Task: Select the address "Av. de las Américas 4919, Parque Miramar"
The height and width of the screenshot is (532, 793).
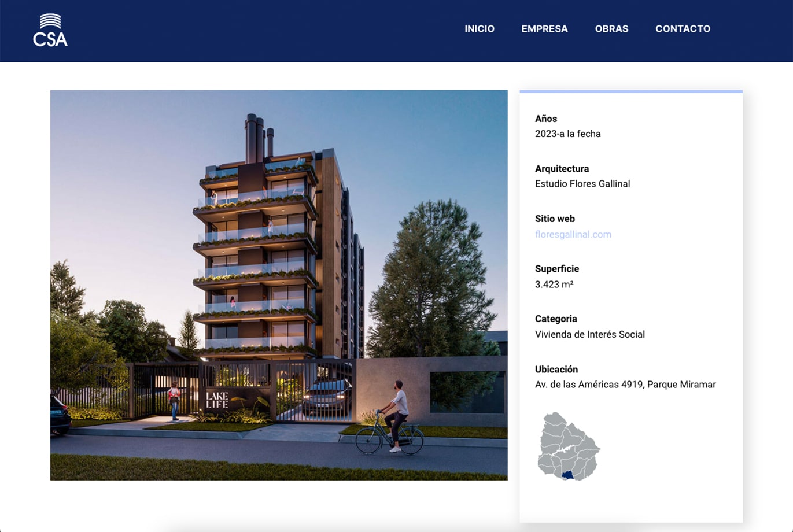Action: coord(625,385)
